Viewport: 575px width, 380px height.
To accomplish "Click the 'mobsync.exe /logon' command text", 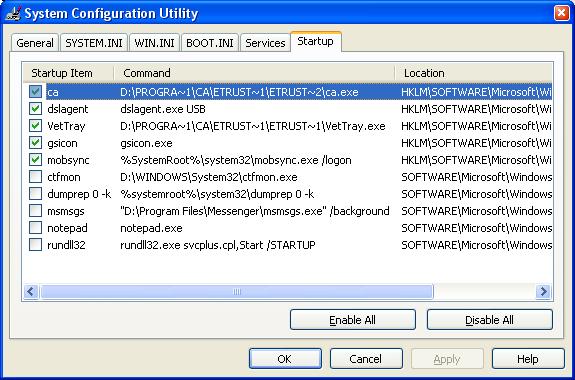I will click(236, 160).
